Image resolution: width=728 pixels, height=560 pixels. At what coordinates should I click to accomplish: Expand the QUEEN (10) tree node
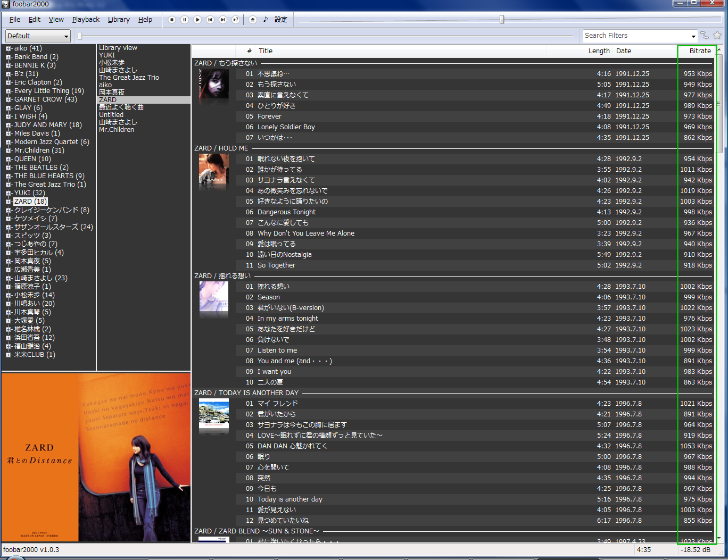click(x=9, y=159)
